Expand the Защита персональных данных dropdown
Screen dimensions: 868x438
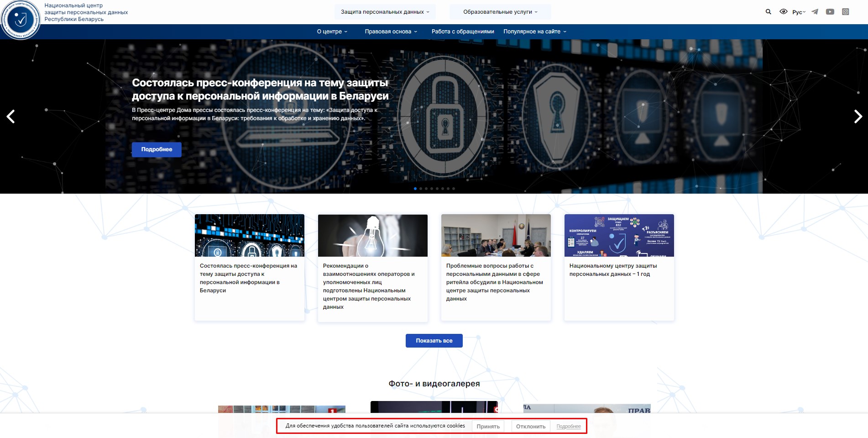click(385, 12)
